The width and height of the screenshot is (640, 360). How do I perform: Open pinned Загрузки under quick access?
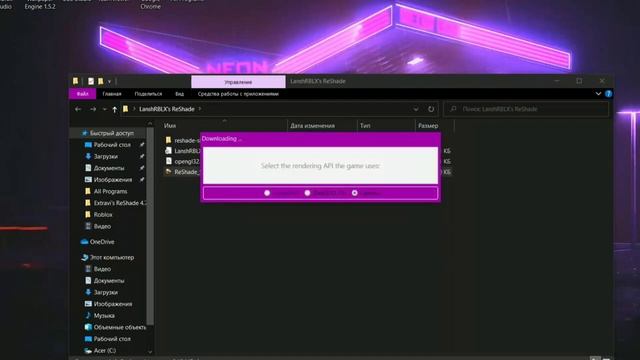[x=106, y=156]
